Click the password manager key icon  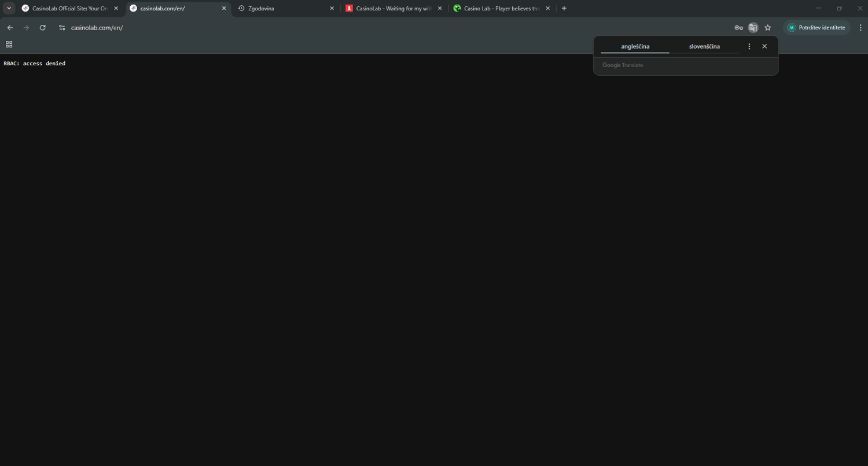point(738,28)
